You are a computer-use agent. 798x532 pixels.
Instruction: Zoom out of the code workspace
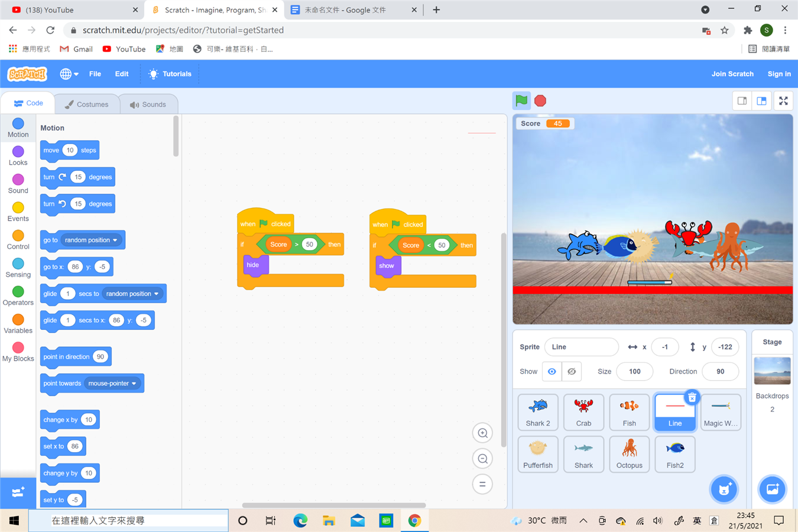click(482, 459)
